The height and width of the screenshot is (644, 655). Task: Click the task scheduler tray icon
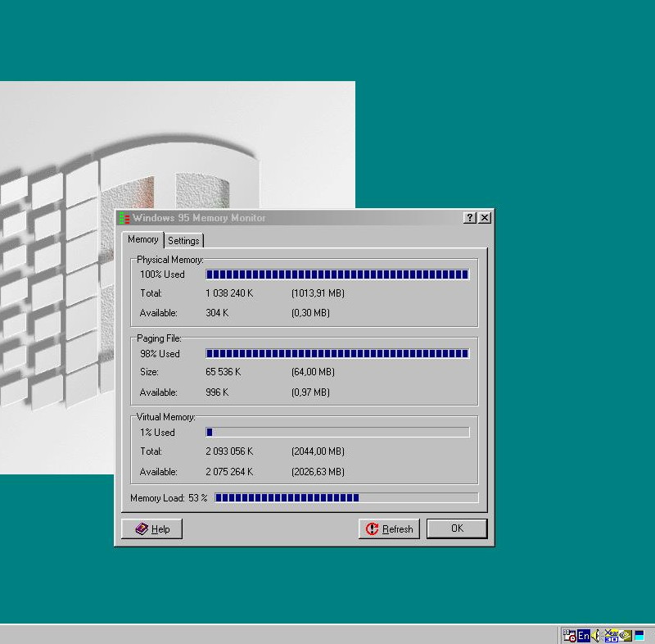pyautogui.click(x=569, y=635)
